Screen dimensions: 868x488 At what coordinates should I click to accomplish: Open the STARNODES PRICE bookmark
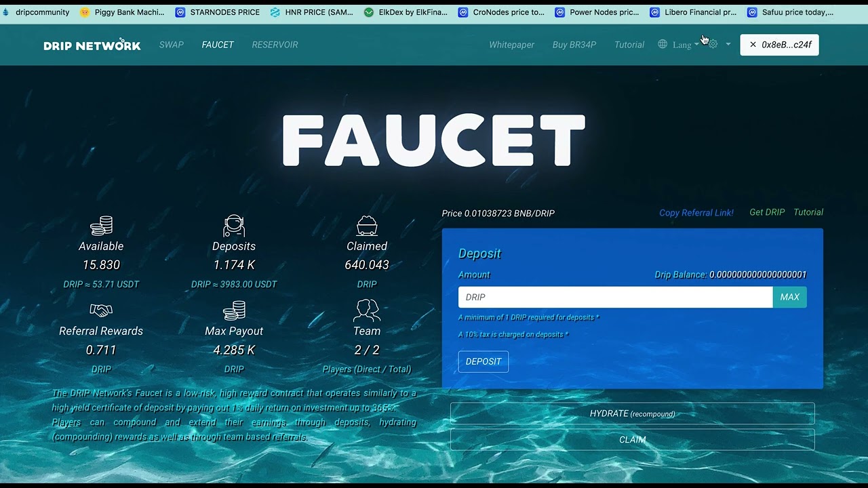pos(218,12)
